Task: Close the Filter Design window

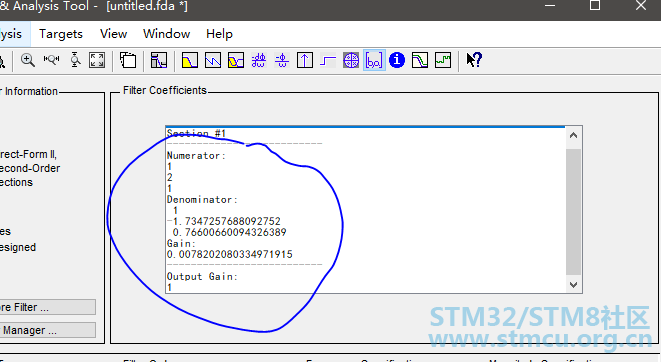Action: (641, 5)
